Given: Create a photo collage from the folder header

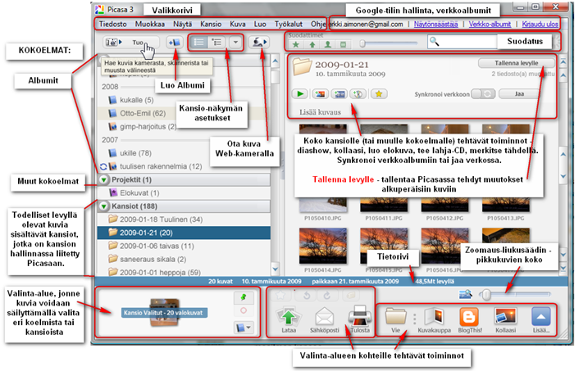Looking at the screenshot, I should (321, 94).
